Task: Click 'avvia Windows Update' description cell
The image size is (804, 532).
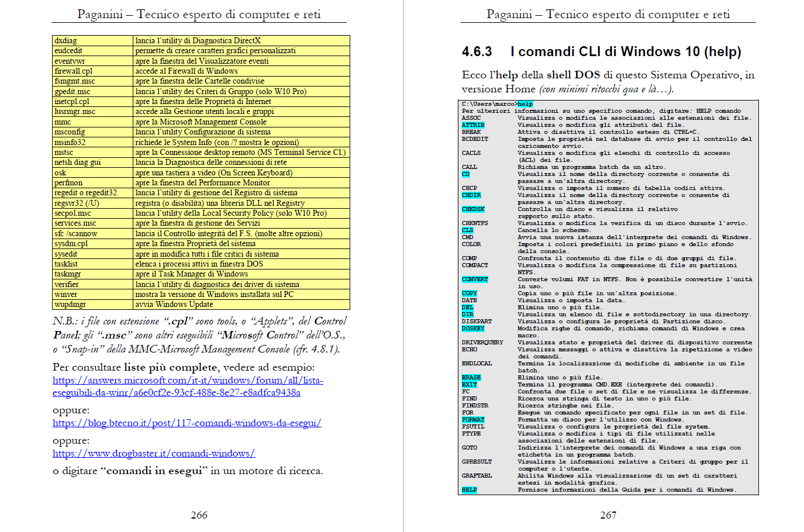Action: (241, 304)
